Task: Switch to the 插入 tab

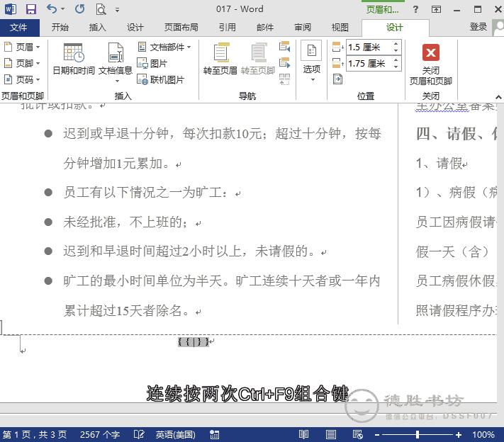Action: [x=97, y=28]
